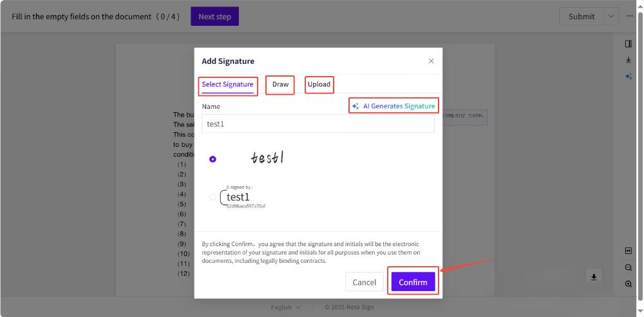
Task: Open the English language dropdown
Action: [285, 307]
